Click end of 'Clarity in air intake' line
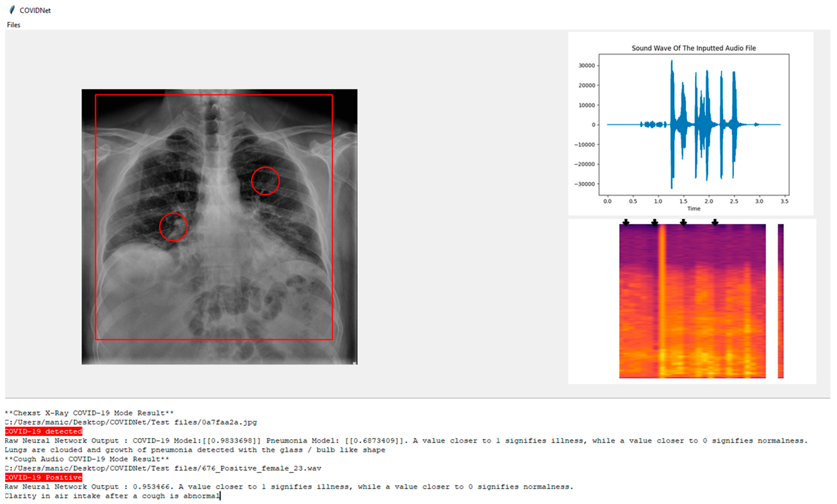Image resolution: width=837 pixels, height=504 pixels. click(x=220, y=496)
